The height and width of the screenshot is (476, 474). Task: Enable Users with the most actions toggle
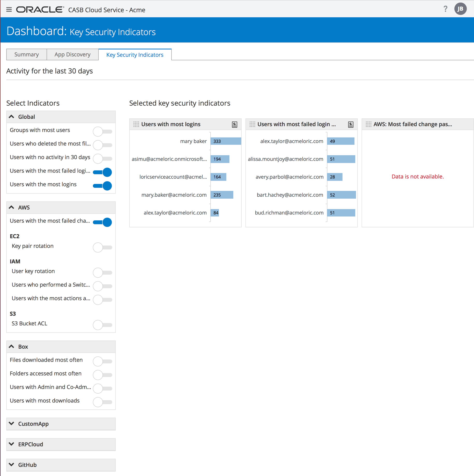click(x=102, y=300)
